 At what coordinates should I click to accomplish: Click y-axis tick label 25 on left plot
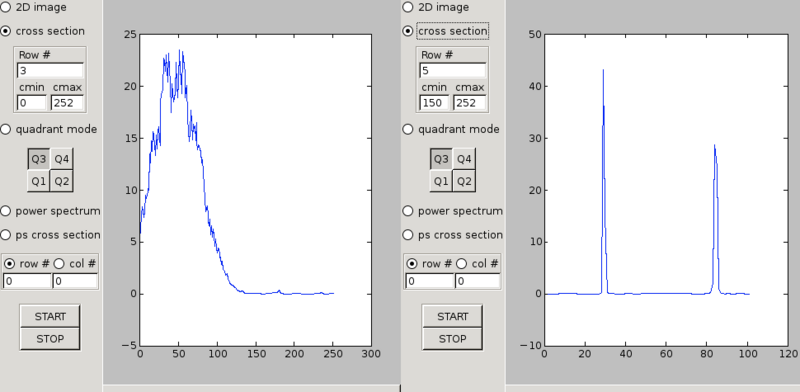tap(130, 35)
